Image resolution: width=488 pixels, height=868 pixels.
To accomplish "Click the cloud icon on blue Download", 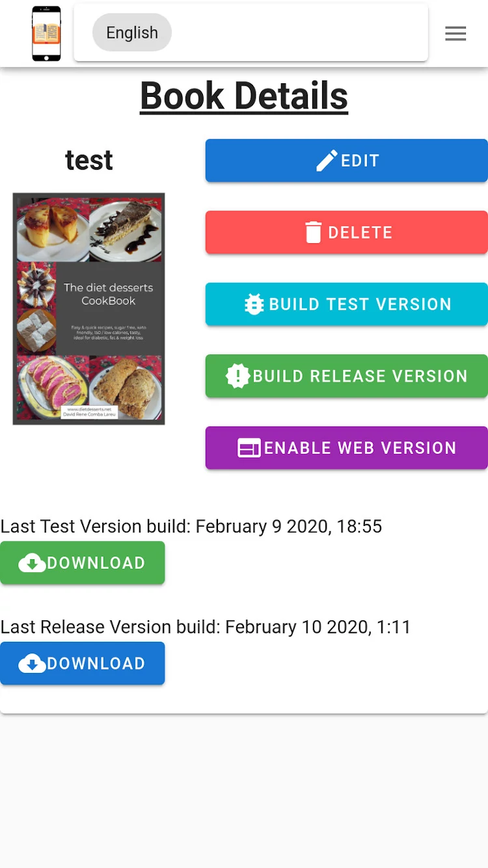I will 32,664.
